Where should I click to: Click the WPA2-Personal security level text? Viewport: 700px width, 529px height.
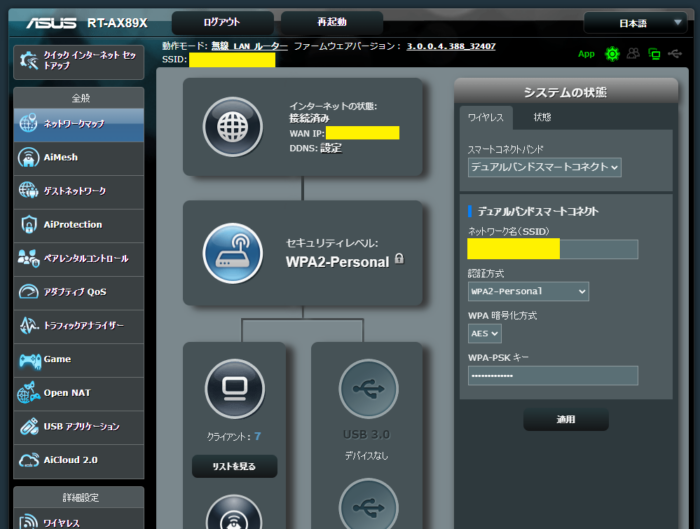338,262
